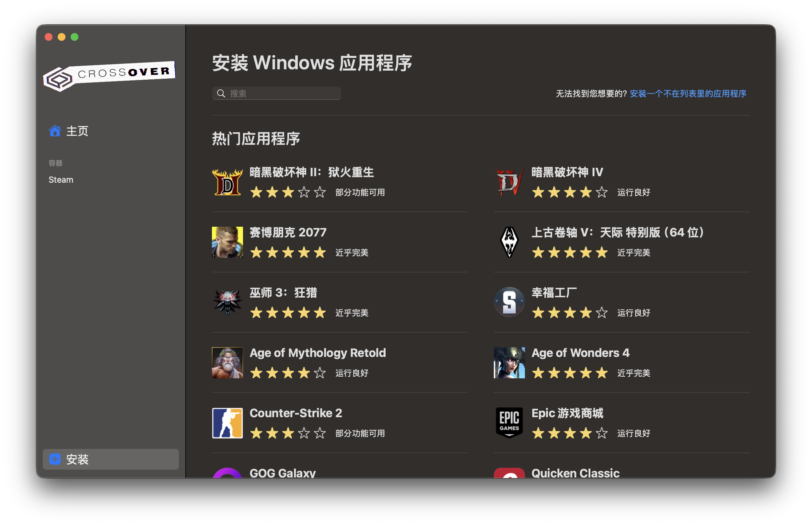Maximize window with green button
Image resolution: width=812 pixels, height=526 pixels.
click(x=75, y=37)
